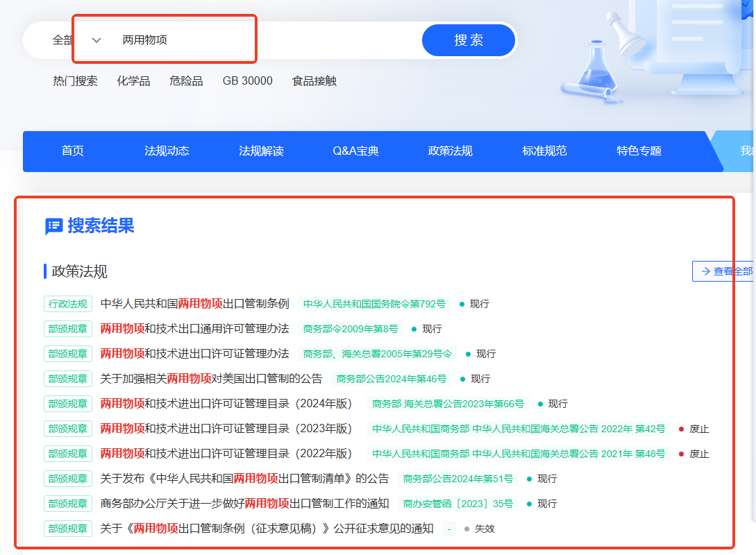This screenshot has width=756, height=555.
Task: Select hot search term GB 30000
Action: pos(247,81)
